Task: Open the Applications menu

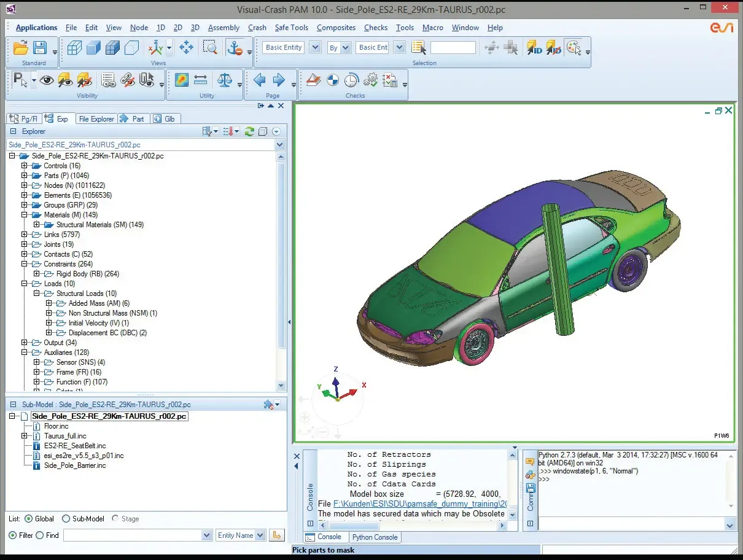Action: [x=36, y=28]
